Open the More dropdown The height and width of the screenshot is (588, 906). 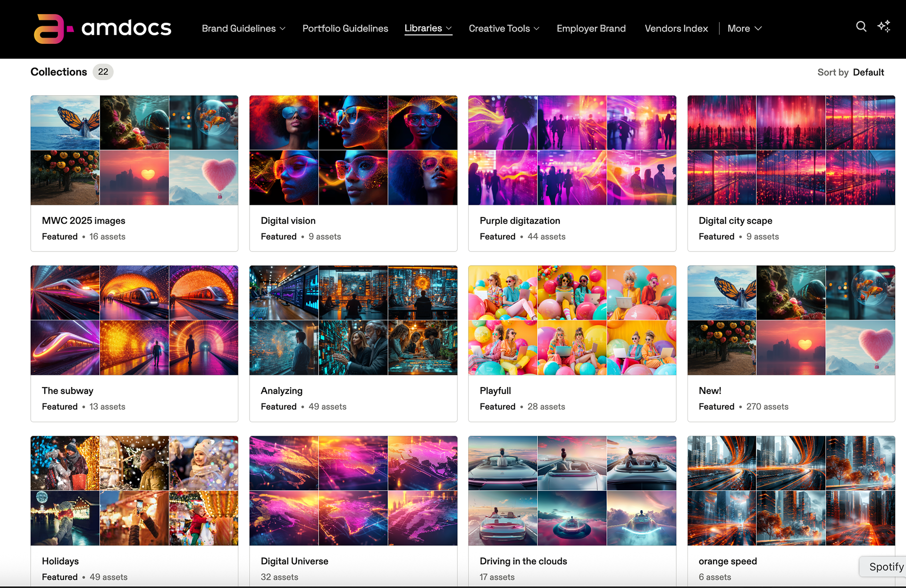pos(744,29)
